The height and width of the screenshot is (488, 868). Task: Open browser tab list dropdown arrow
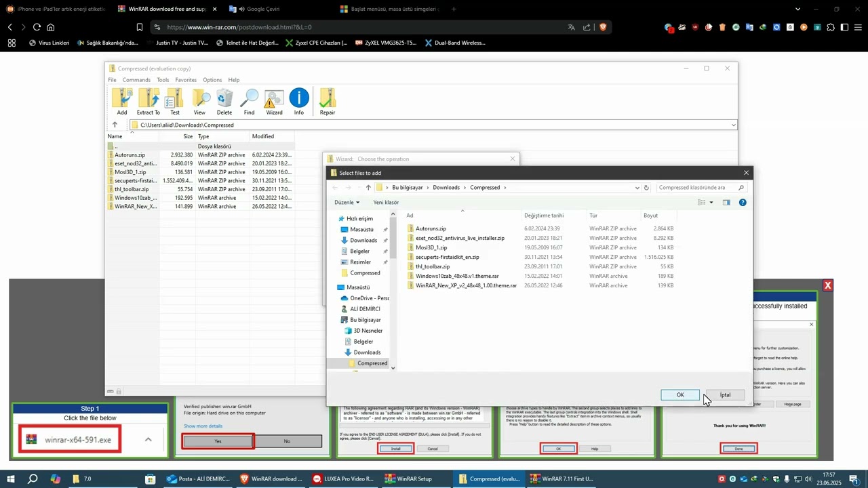[797, 9]
